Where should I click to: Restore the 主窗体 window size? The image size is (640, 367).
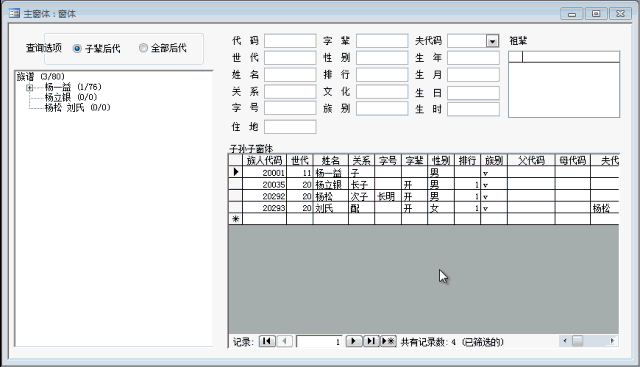pyautogui.click(x=596, y=14)
